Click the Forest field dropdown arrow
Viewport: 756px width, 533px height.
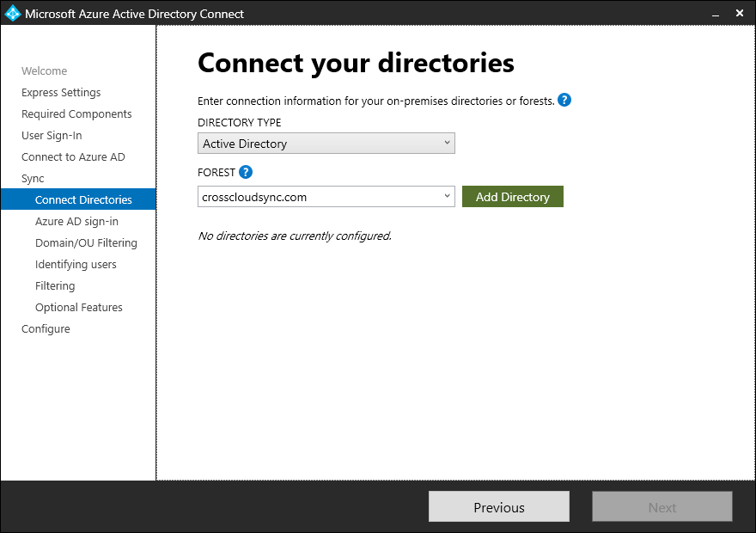tap(448, 196)
